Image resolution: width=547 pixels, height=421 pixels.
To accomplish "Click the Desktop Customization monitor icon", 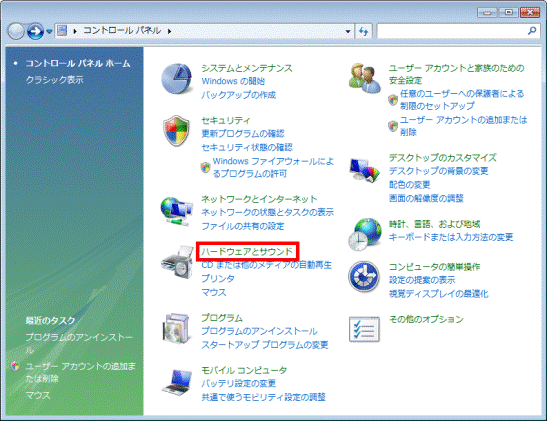I will 365,170.
